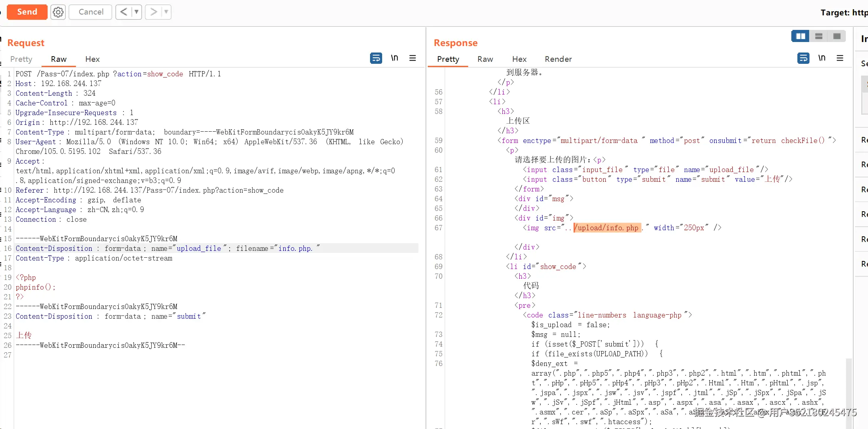
Task: Click the code class="line-numbers language-php" line
Action: tap(607, 315)
